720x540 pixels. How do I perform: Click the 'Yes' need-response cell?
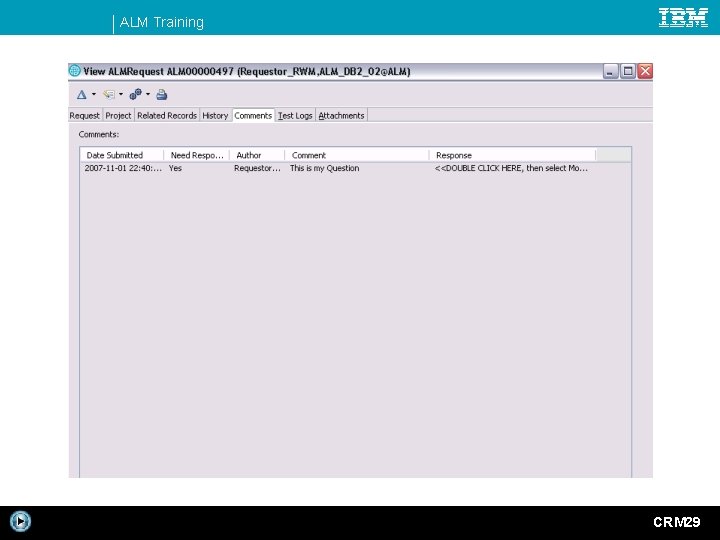point(175,169)
